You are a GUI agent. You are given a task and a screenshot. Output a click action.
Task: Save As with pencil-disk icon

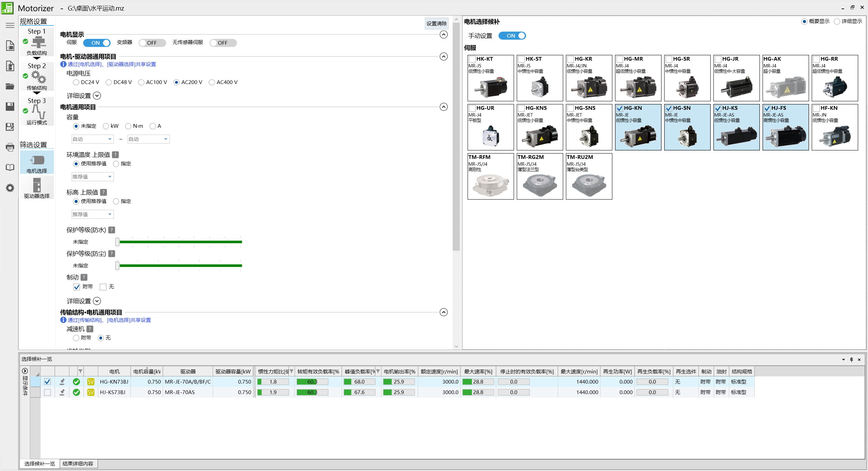(x=10, y=127)
